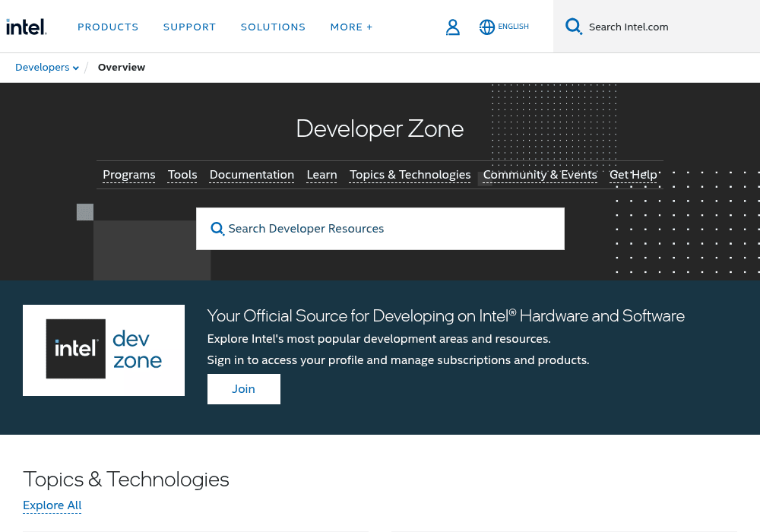Click the Intel logo in the header
This screenshot has width=760, height=532.
point(26,27)
